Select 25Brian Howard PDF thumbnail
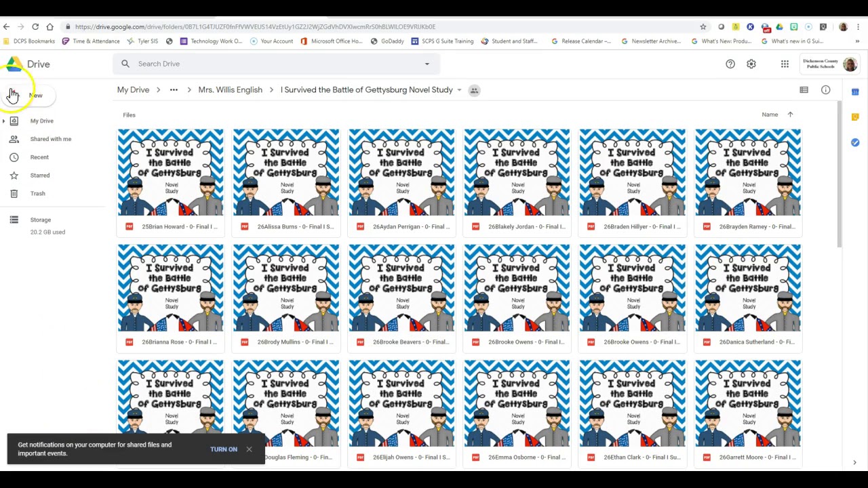This screenshot has width=868, height=488. [x=170, y=172]
